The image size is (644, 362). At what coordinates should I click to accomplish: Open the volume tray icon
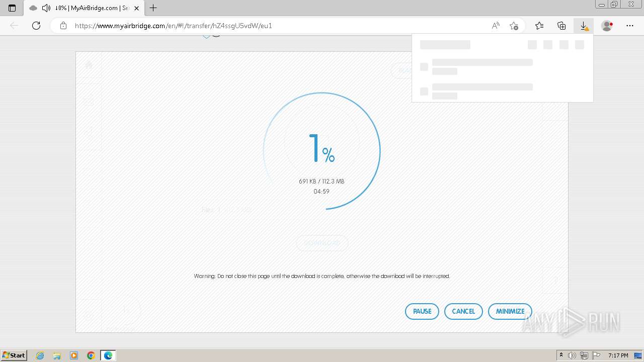(x=572, y=355)
